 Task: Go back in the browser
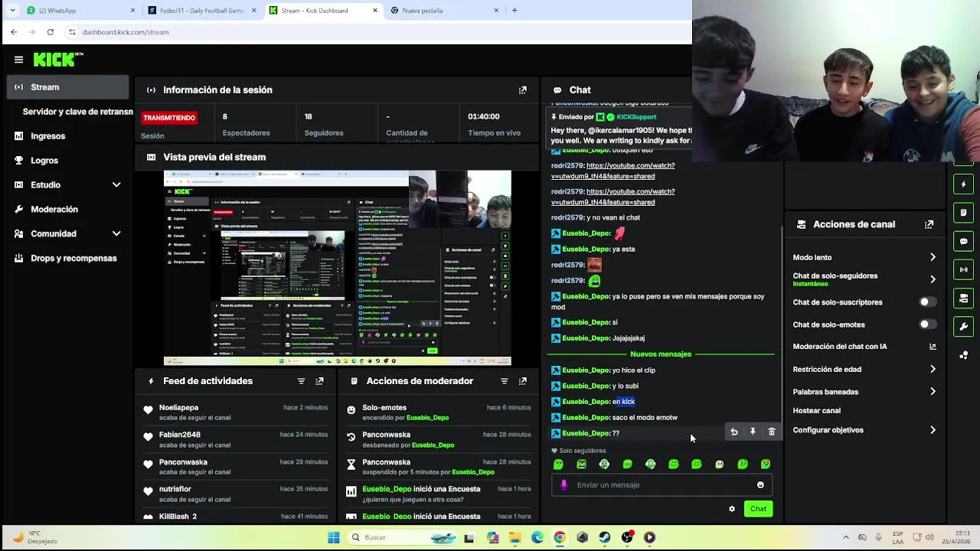coord(14,32)
